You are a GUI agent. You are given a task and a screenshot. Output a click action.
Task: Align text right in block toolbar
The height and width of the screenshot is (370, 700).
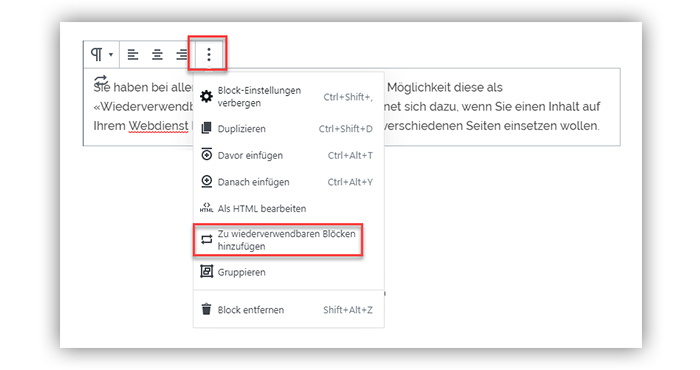[181, 54]
